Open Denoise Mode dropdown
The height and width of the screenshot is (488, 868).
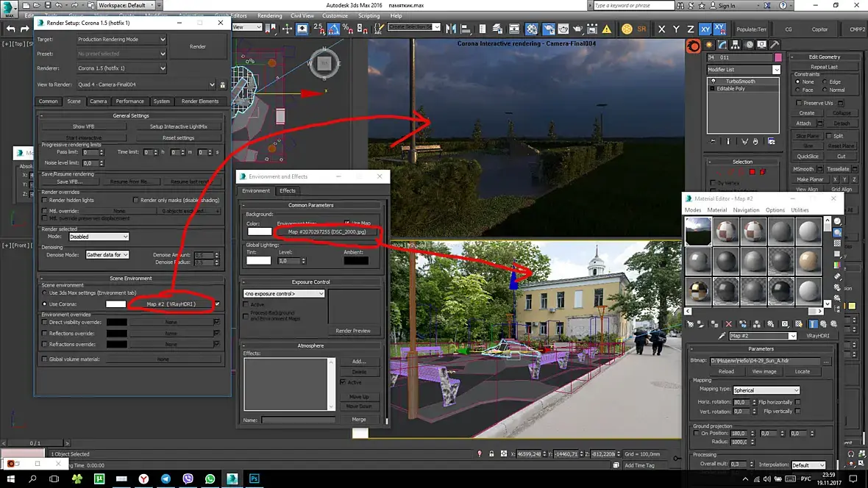[x=107, y=254]
